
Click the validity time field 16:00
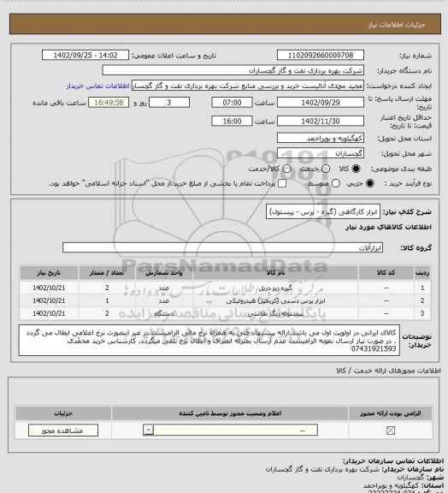pyautogui.click(x=232, y=121)
